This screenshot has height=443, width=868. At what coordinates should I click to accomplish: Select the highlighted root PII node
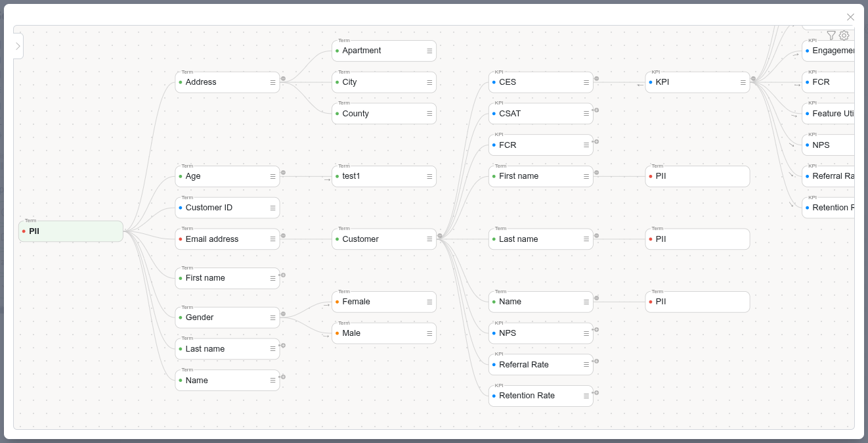click(71, 231)
